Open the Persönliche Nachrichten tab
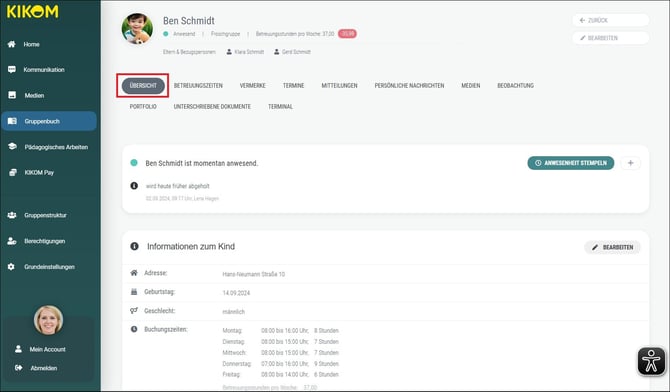670x392 pixels. (x=409, y=85)
